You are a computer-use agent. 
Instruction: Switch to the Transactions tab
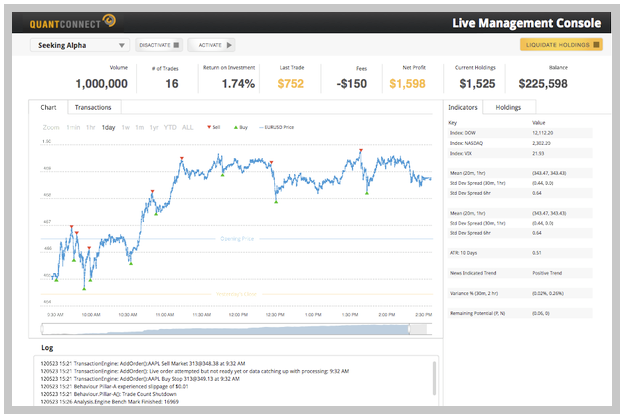93,107
